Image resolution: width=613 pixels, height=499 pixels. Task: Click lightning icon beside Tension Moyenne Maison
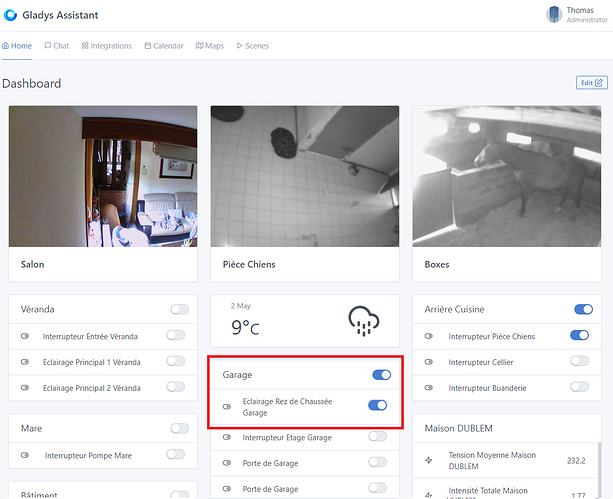coord(429,460)
